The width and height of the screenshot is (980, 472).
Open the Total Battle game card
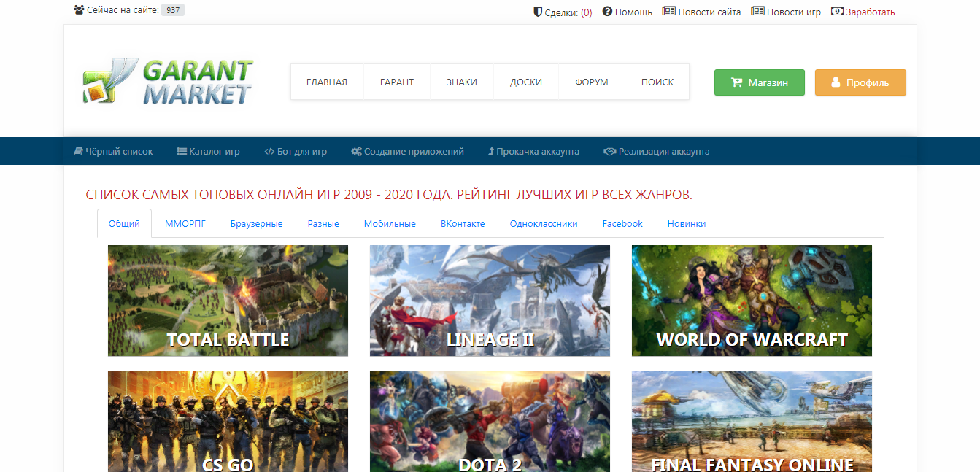[x=228, y=301]
